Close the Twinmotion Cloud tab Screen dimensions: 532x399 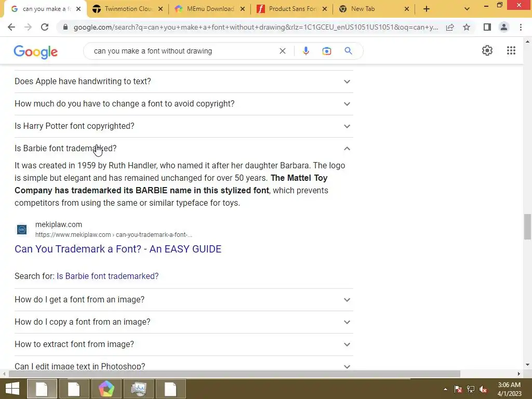161,9
